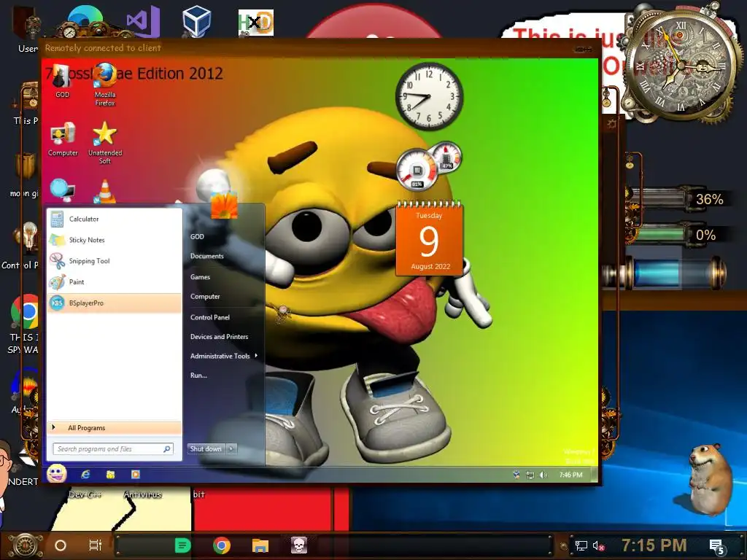Click the steampunk Start button on the host taskbar
The image size is (747, 560).
coord(26,545)
